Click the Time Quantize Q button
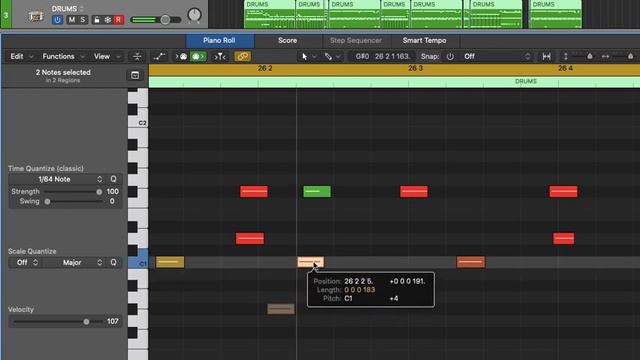Image resolution: width=640 pixels, height=360 pixels. 113,179
